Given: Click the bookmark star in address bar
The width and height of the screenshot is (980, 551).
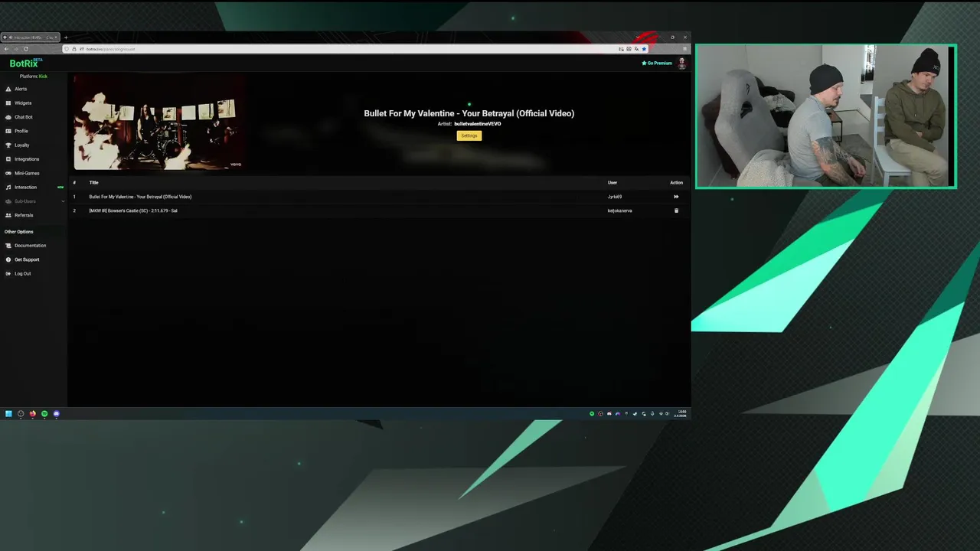Looking at the screenshot, I should tap(644, 49).
